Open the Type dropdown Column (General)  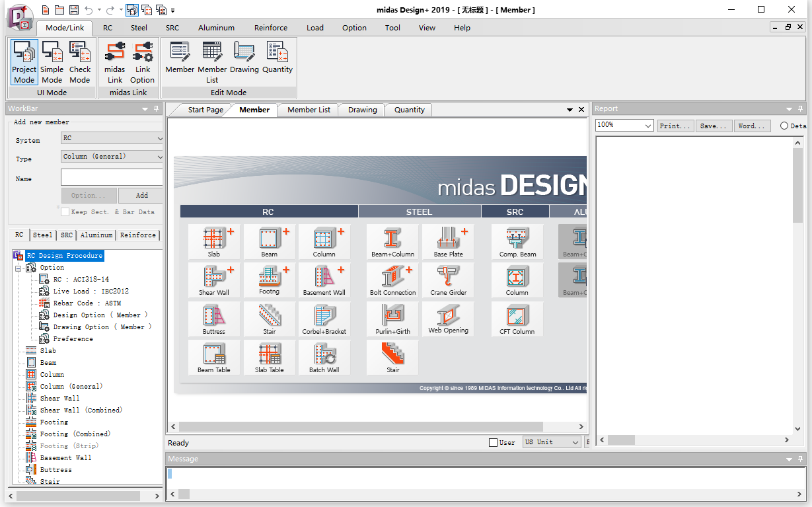click(x=112, y=157)
